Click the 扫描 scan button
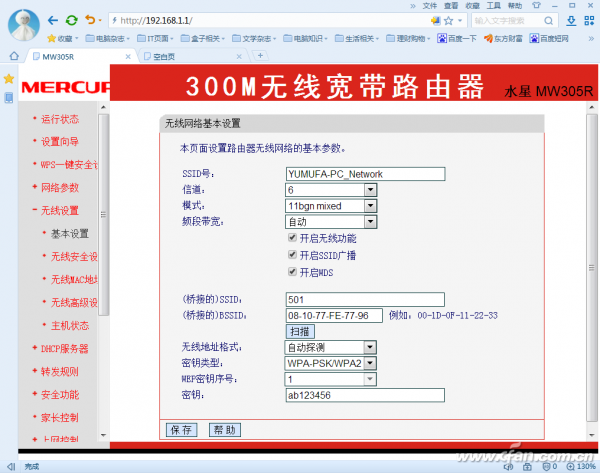This screenshot has height=473, width=600. pos(300,331)
